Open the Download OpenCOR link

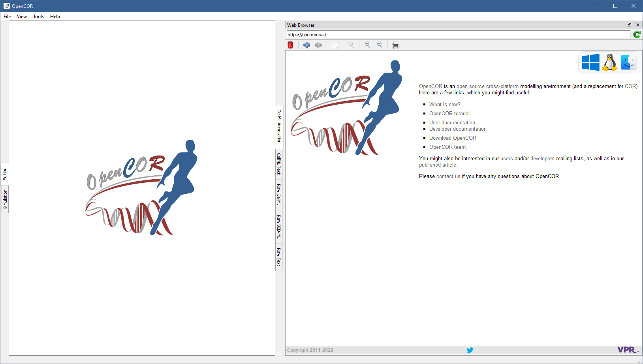pos(453,138)
